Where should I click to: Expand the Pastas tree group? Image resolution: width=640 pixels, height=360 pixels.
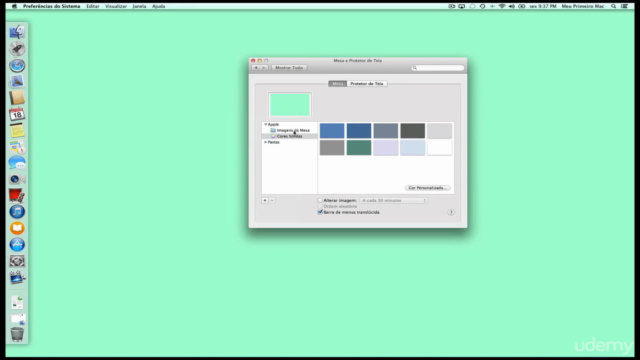tap(265, 142)
